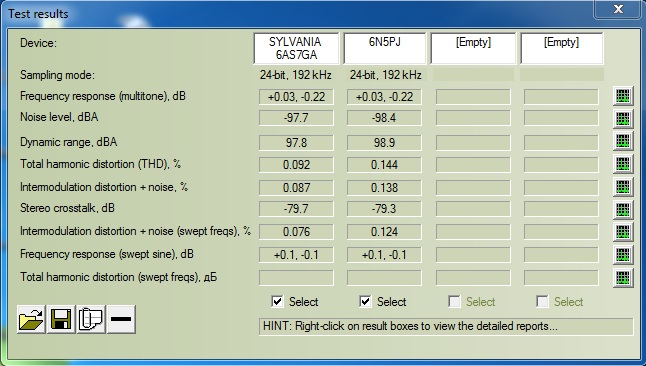Open graph for IMD swept freqs row

click(x=623, y=232)
